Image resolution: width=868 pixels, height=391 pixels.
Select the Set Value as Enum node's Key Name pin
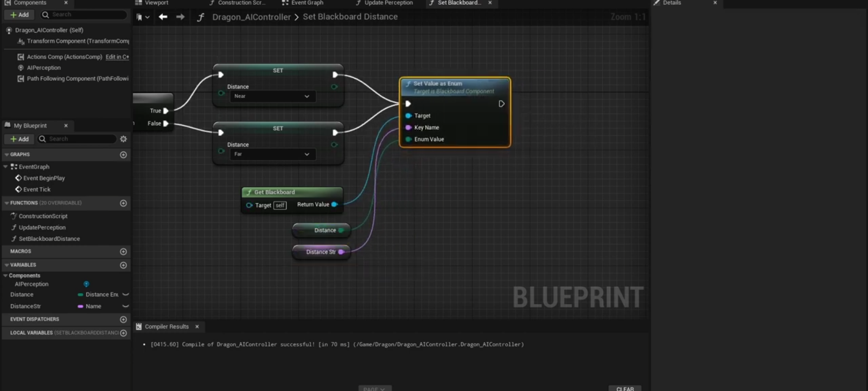[409, 128]
